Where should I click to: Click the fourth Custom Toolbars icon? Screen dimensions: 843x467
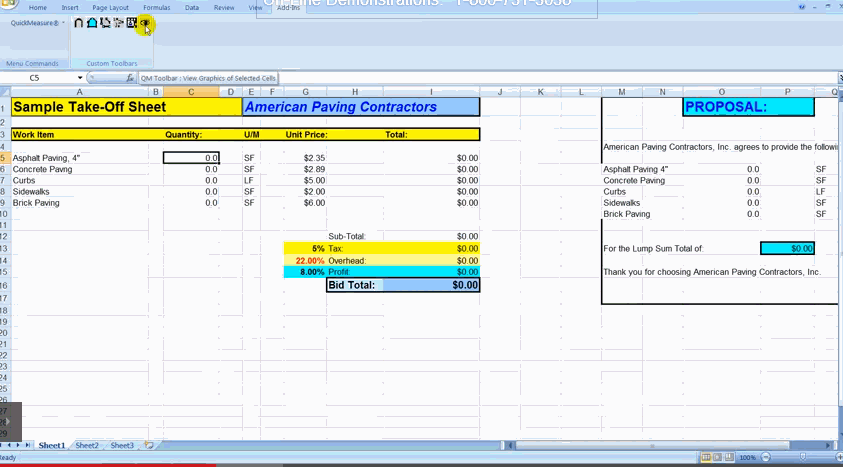[118, 23]
